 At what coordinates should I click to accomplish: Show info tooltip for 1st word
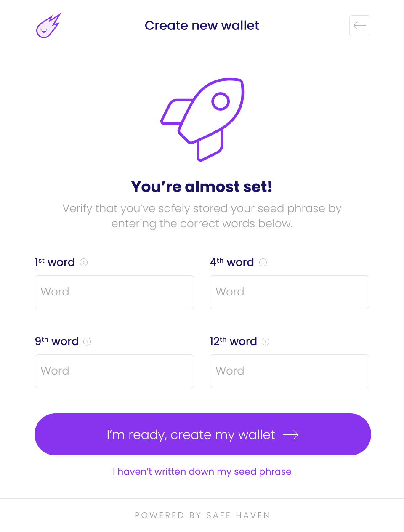pyautogui.click(x=84, y=262)
